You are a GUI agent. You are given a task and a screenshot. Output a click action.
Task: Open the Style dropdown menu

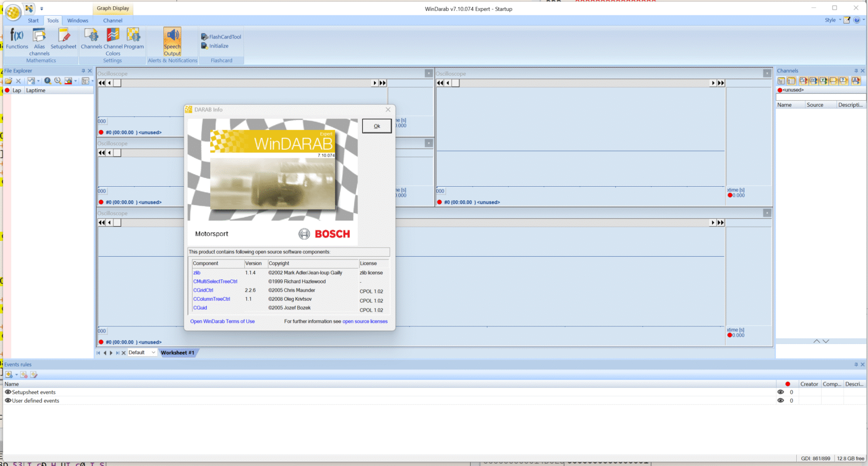point(832,20)
